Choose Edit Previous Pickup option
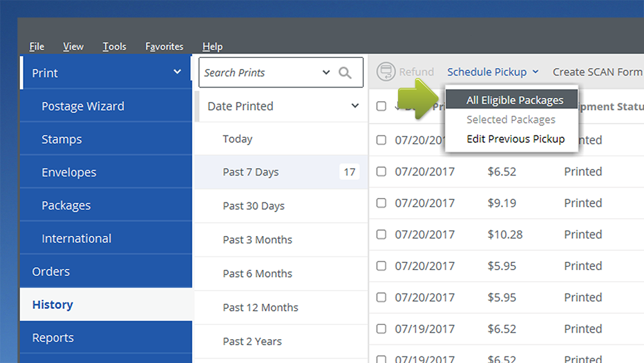 [x=512, y=139]
